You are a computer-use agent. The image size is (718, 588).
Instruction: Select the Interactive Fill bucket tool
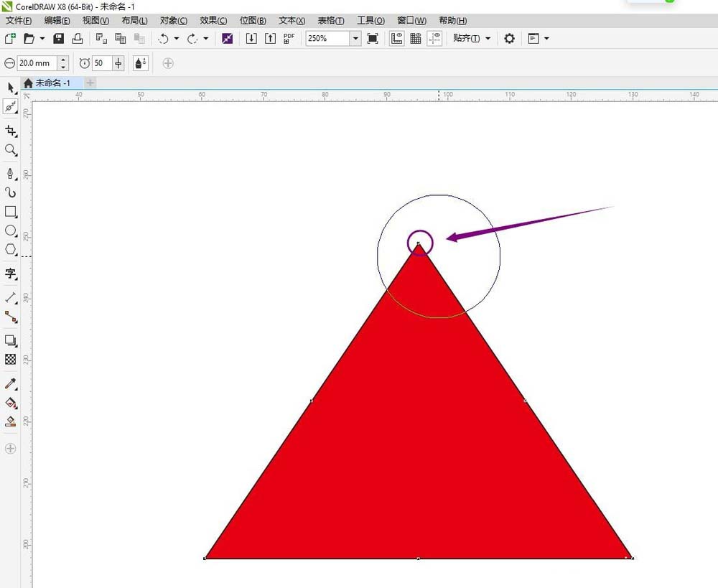[x=11, y=403]
